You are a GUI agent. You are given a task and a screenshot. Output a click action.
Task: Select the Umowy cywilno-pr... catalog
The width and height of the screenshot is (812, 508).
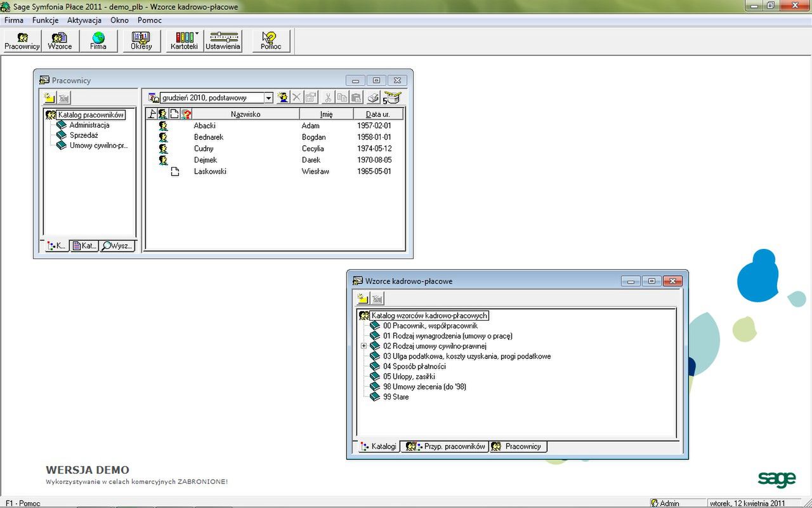[x=98, y=145]
